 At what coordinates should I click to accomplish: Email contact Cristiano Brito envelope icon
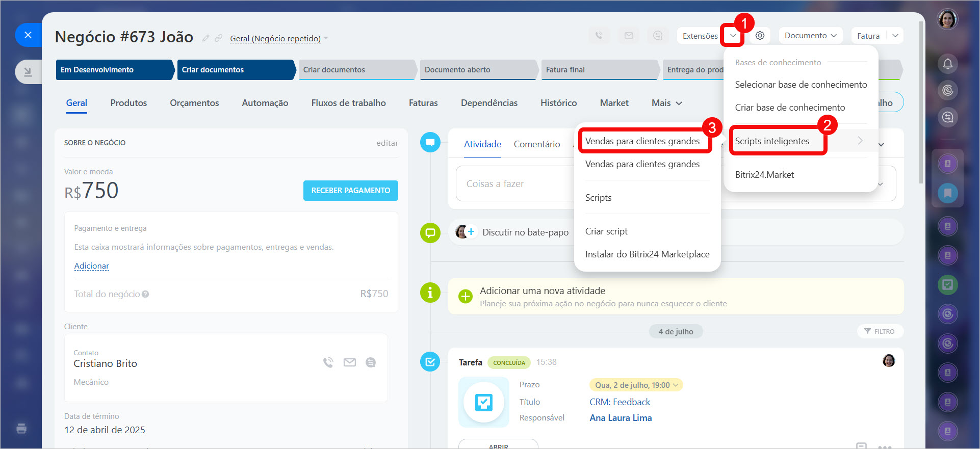[x=349, y=362]
